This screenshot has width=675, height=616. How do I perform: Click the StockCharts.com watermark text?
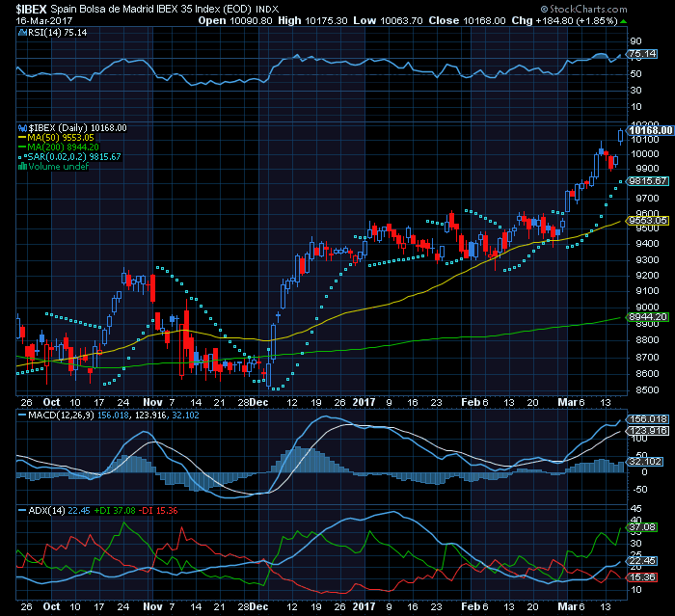[x=584, y=9]
